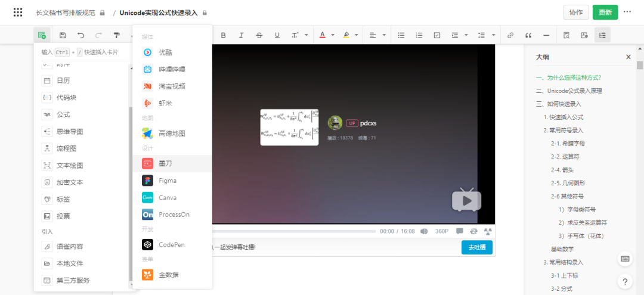The height and width of the screenshot is (295, 644).
Task: Insert a hyperlink via link icon
Action: click(x=510, y=35)
